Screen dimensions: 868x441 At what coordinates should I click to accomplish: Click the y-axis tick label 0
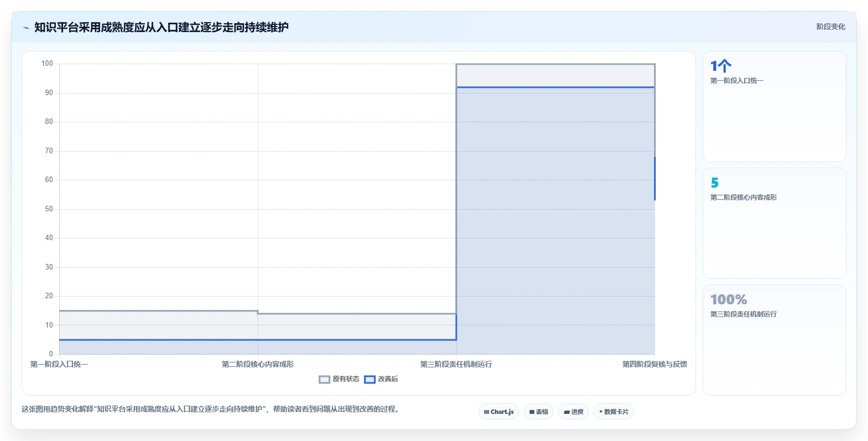(51, 354)
